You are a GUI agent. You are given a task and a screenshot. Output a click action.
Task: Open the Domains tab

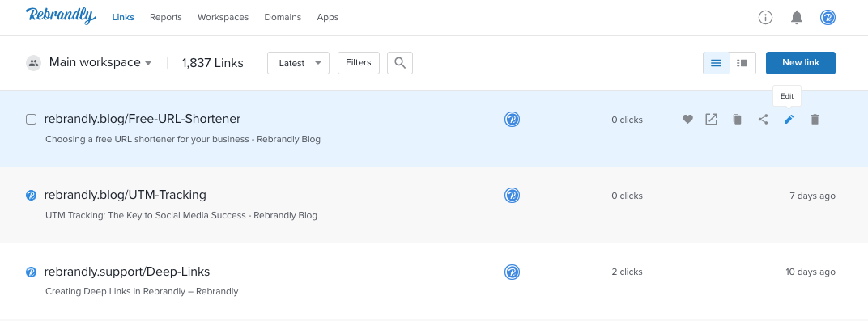point(283,17)
